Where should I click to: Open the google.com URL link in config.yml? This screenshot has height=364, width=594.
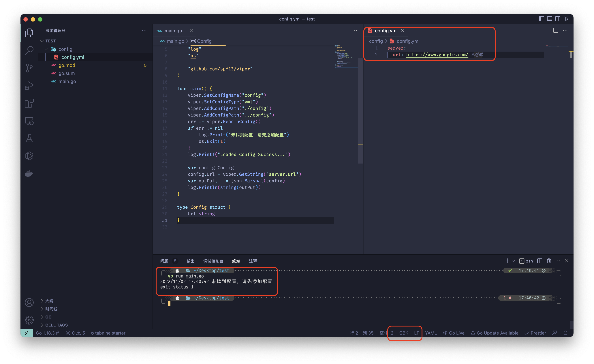[437, 55]
